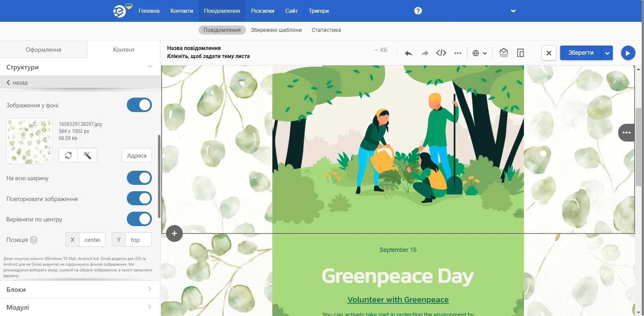Switch to Статистика tab

(326, 30)
